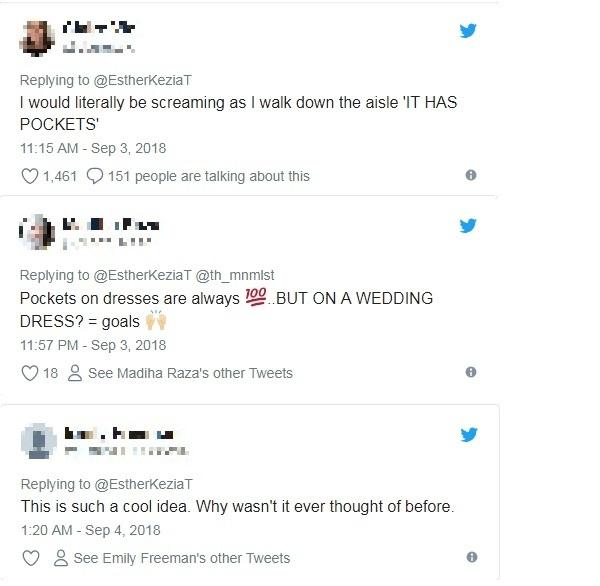Open info icon on third tweet

(x=471, y=557)
